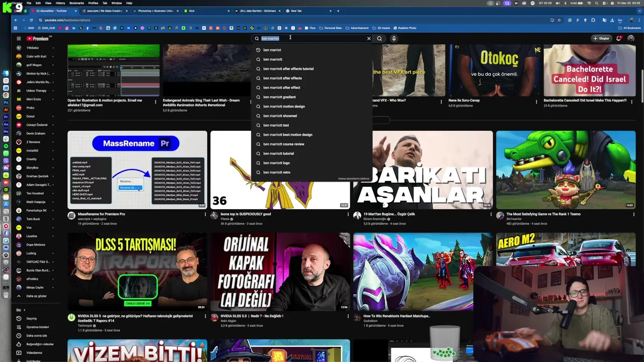Image resolution: width=644 pixels, height=362 pixels.
Task: Select suggestion ben marriott showreel
Action: click(x=312, y=116)
